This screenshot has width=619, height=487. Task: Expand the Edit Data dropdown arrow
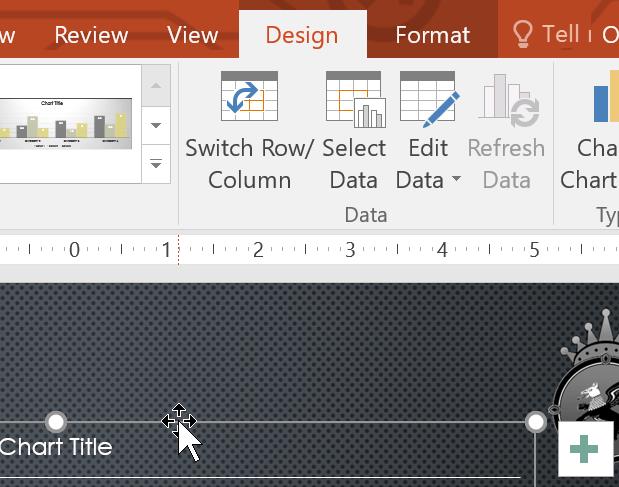[456, 181]
